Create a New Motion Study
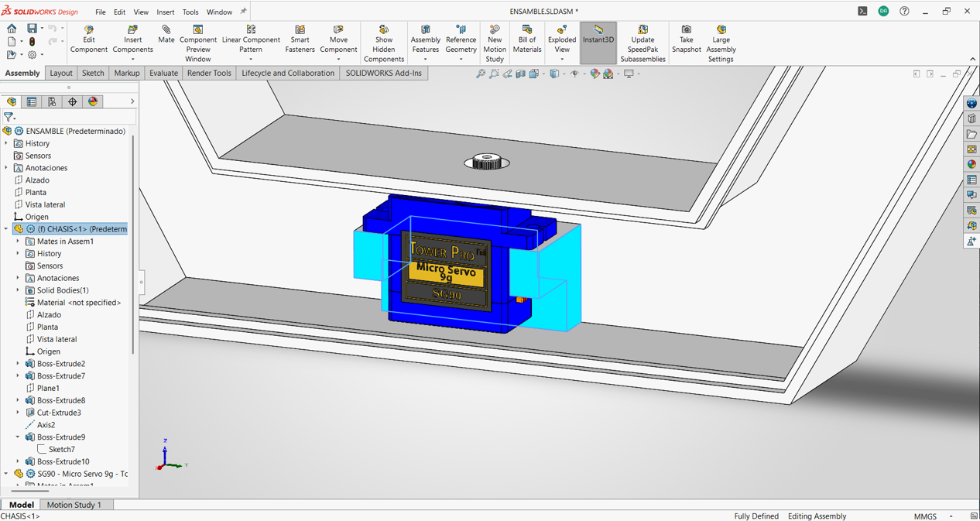This screenshot has width=980, height=521. [495, 43]
